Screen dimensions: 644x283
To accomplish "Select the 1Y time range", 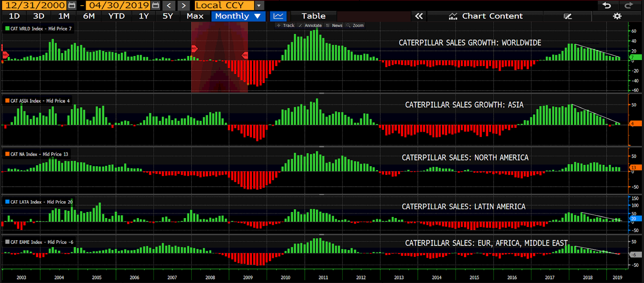I will [144, 16].
